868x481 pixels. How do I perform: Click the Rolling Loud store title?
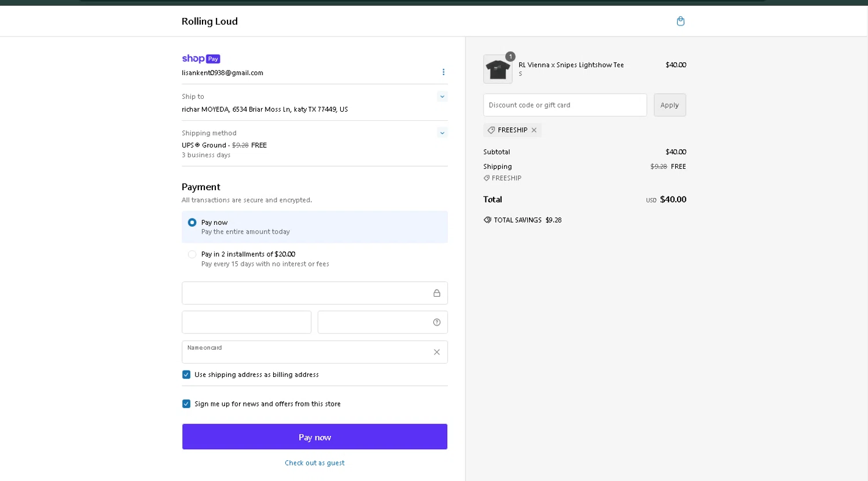click(209, 21)
